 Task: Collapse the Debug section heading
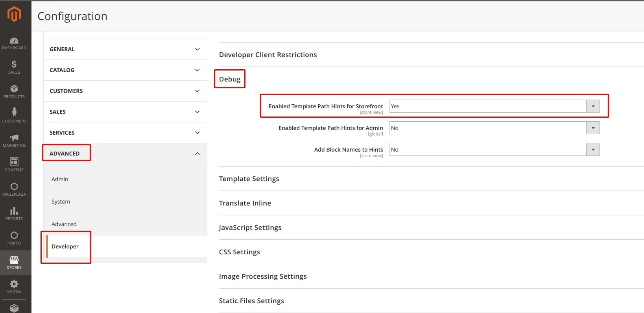point(230,79)
